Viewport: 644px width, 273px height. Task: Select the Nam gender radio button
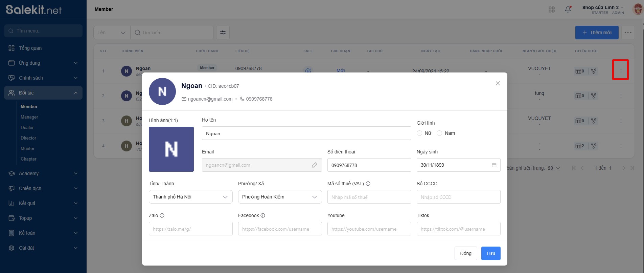[439, 133]
